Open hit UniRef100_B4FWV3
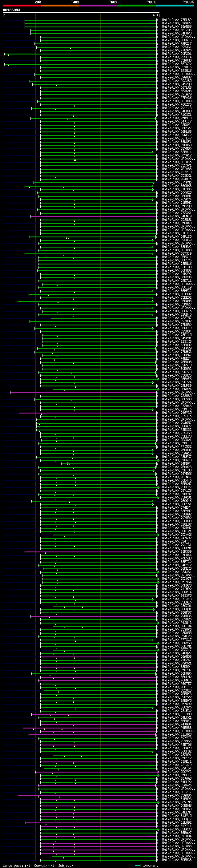 coord(177,33)
